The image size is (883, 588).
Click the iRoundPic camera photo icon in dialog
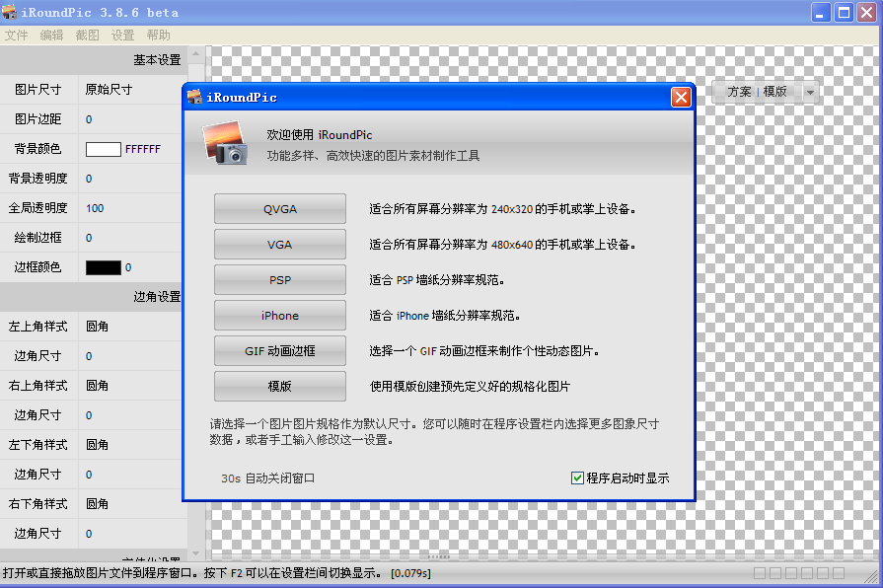coord(225,143)
